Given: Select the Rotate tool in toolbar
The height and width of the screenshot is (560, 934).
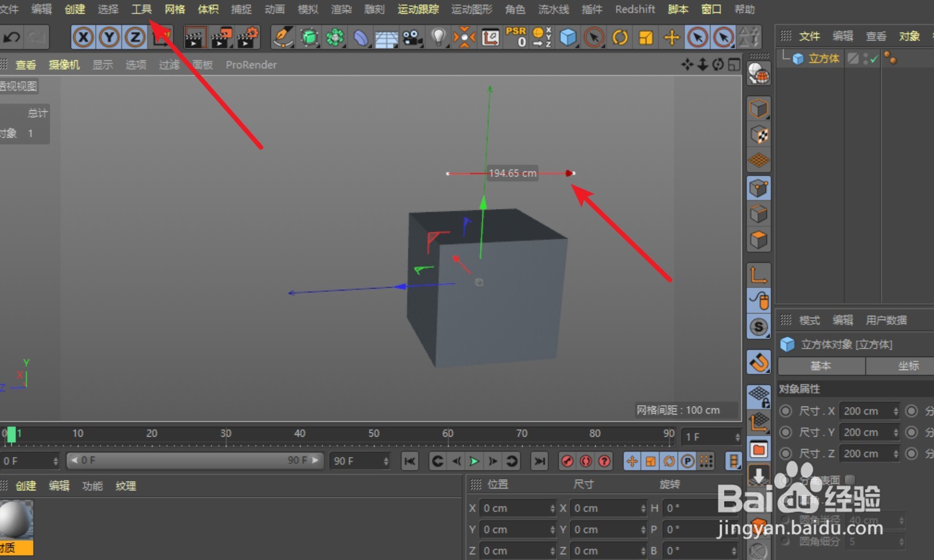Looking at the screenshot, I should click(x=620, y=38).
